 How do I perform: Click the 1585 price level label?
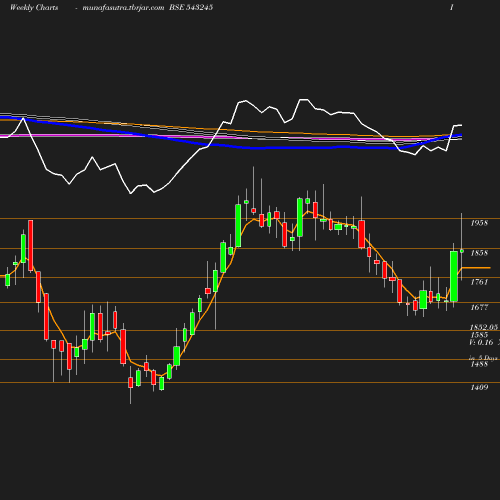[x=479, y=335]
